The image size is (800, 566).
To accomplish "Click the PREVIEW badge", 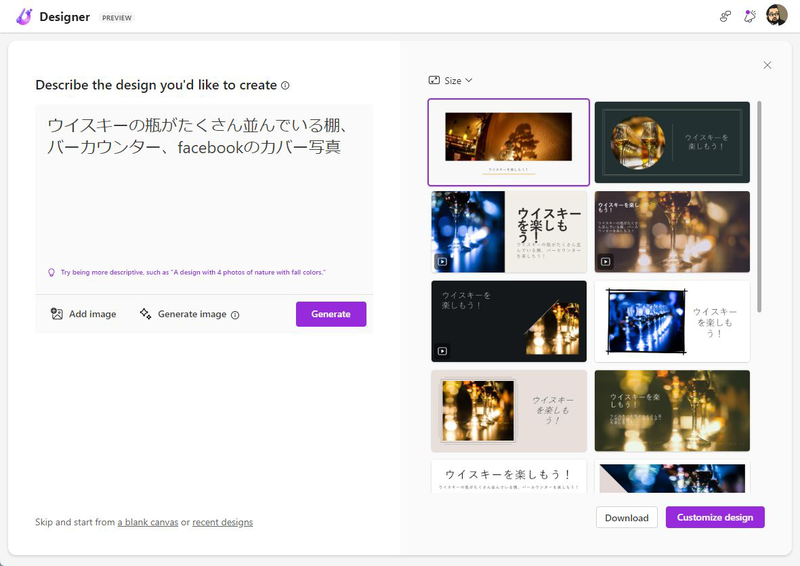I will pos(116,17).
